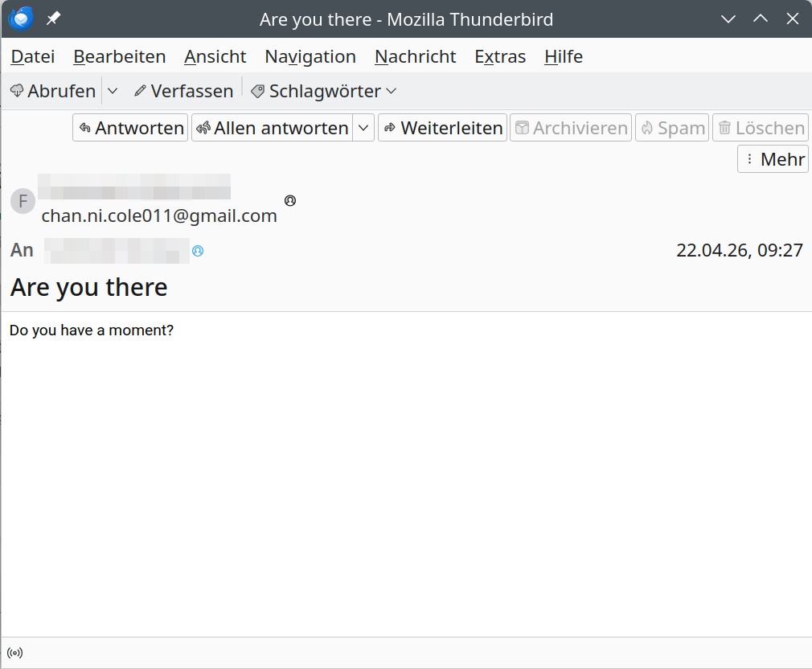
Task: Click the sender avatar circle F
Action: 23,201
